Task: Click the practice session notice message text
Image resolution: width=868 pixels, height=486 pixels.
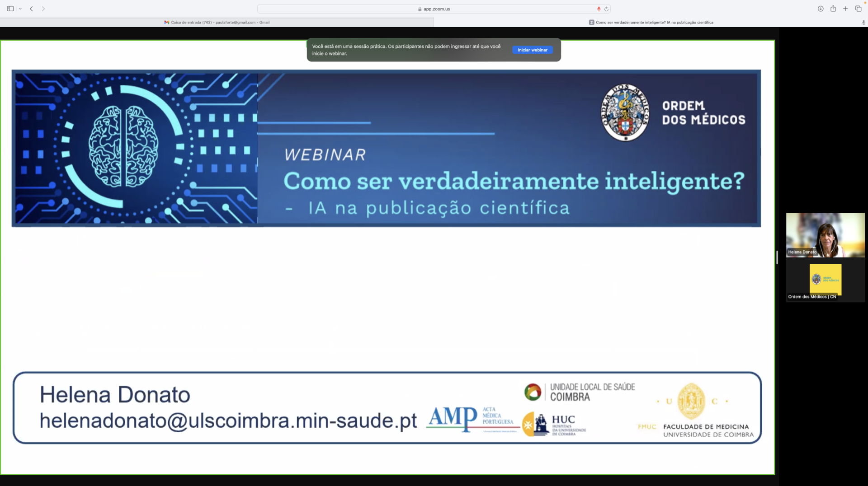Action: point(406,50)
